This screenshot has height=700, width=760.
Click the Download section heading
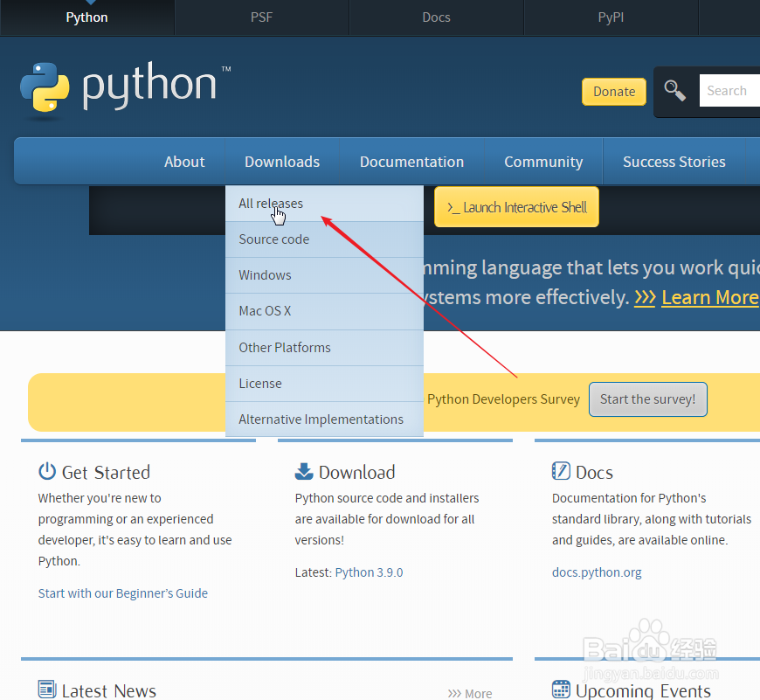356,473
